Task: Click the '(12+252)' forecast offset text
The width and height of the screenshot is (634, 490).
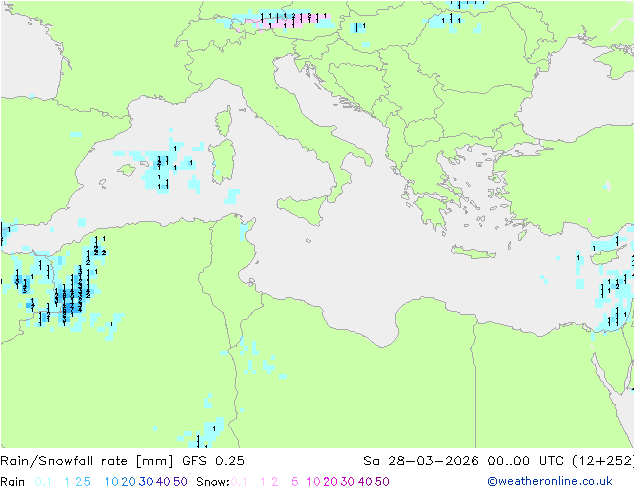Action: pos(603,461)
